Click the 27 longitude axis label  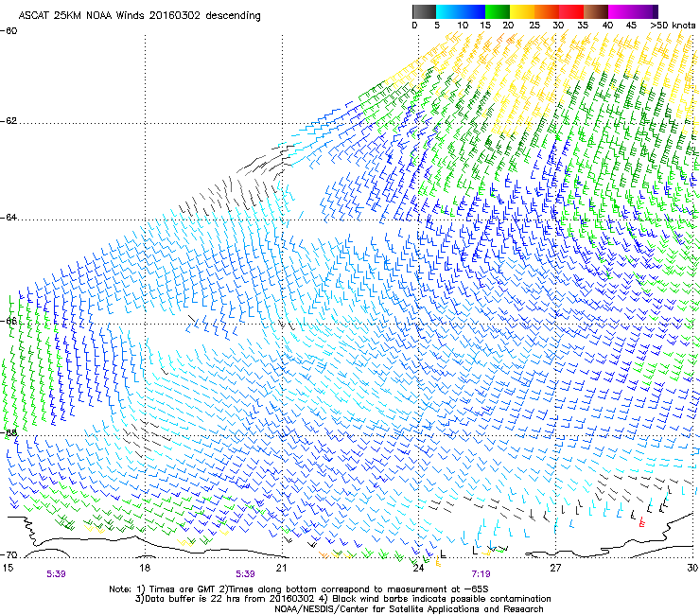click(x=555, y=568)
